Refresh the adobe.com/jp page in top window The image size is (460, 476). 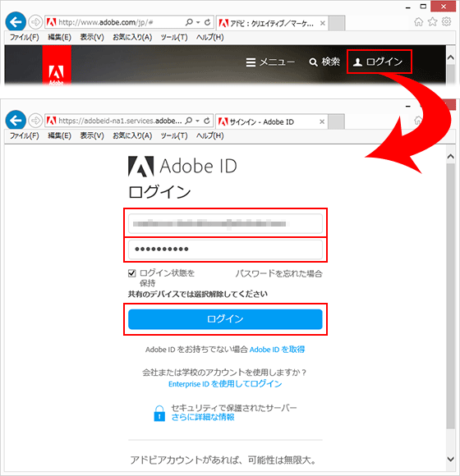click(x=208, y=22)
